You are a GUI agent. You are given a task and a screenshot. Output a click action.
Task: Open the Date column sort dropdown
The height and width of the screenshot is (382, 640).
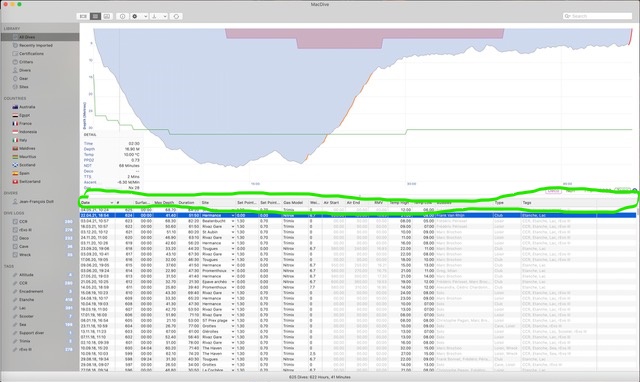point(111,203)
